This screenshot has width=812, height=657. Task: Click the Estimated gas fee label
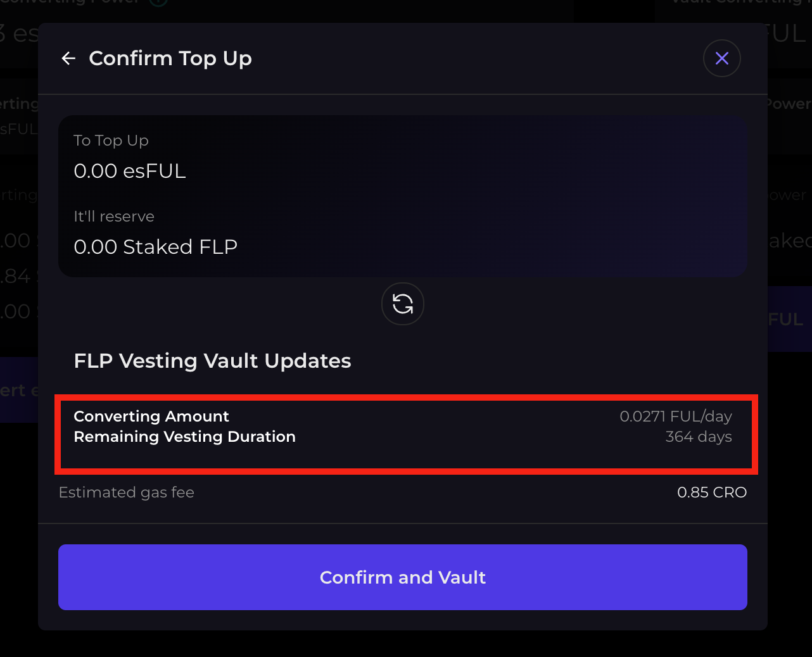click(126, 492)
